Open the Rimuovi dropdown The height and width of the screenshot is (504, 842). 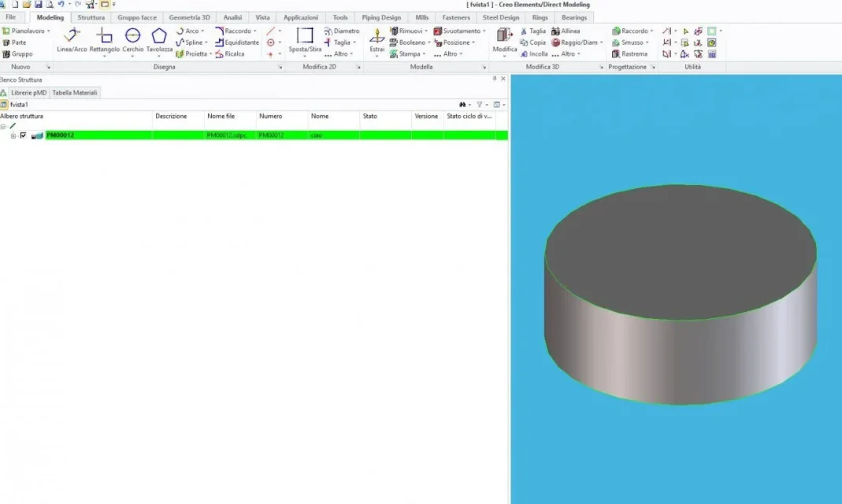click(x=426, y=31)
